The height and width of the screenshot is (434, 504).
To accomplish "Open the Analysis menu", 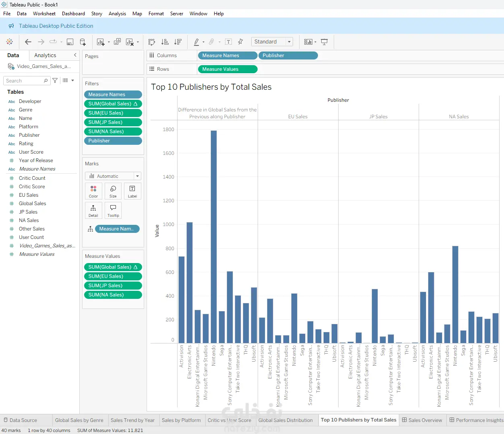I will tap(117, 14).
